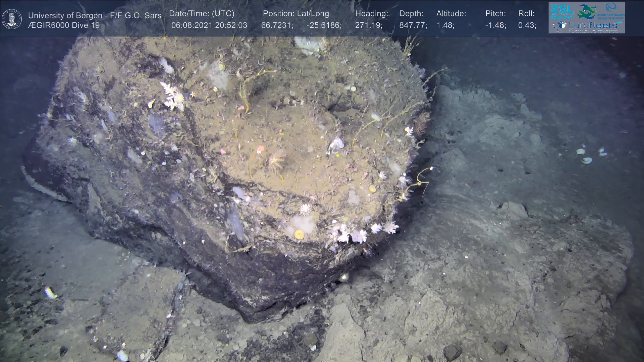Click the ZSL Institute of Zoology logo

562,11
